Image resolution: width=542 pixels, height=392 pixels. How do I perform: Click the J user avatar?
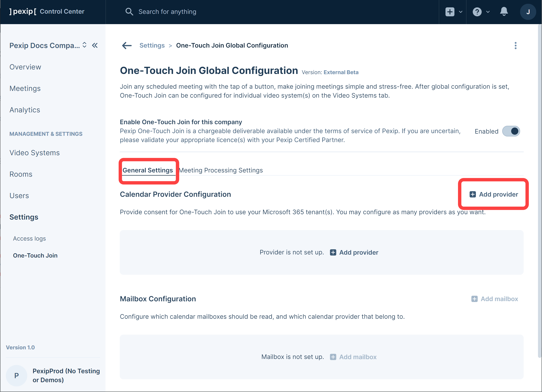point(528,12)
